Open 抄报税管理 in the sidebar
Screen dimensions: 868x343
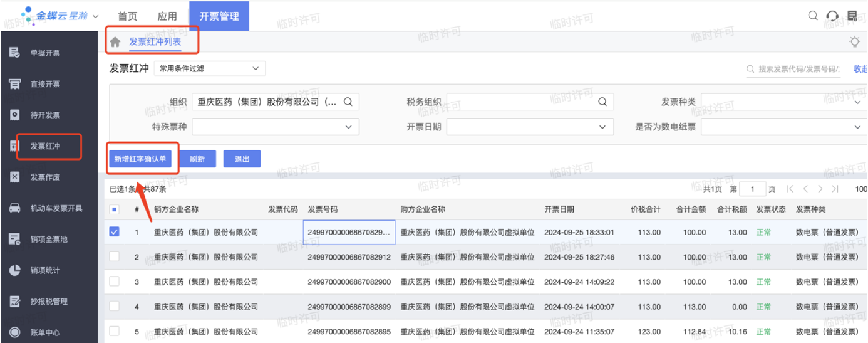[48, 301]
